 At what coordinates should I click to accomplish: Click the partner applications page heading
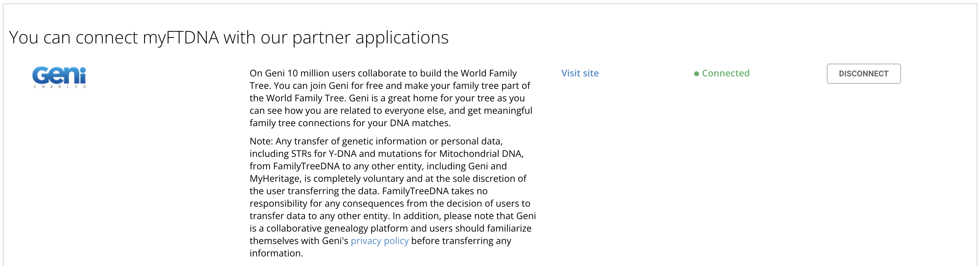[229, 37]
